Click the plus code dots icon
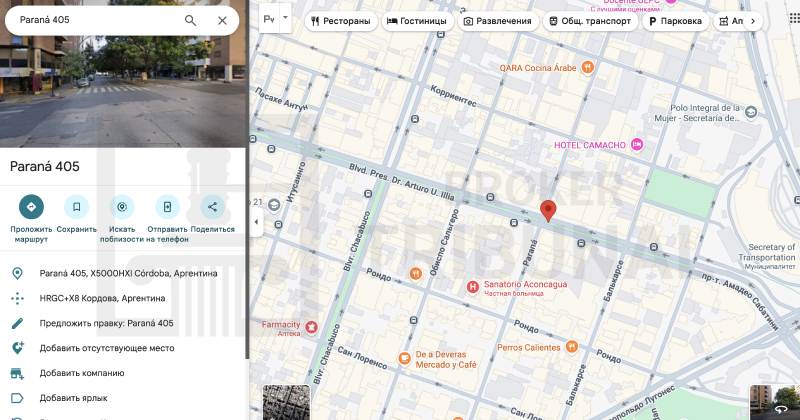The image size is (800, 420). tap(17, 298)
